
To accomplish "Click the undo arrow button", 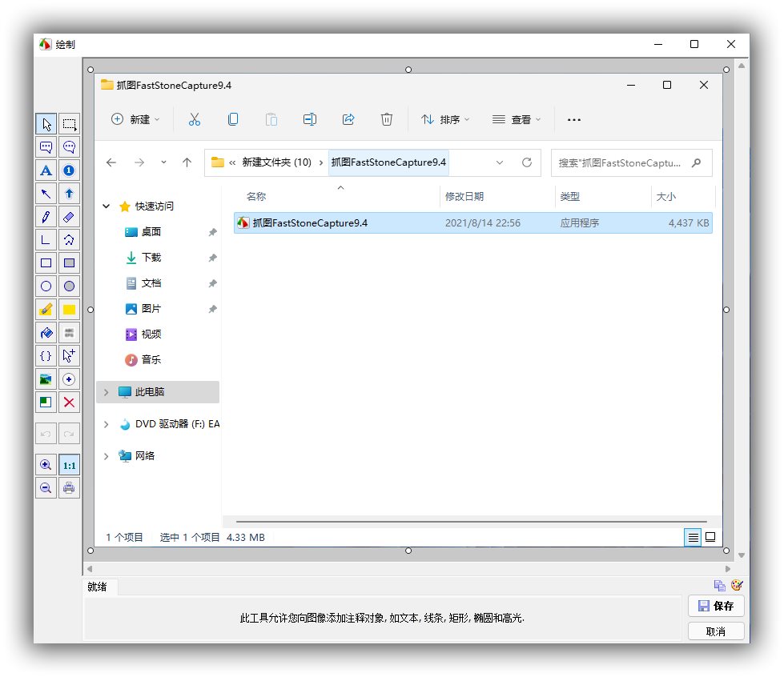I will click(46, 434).
